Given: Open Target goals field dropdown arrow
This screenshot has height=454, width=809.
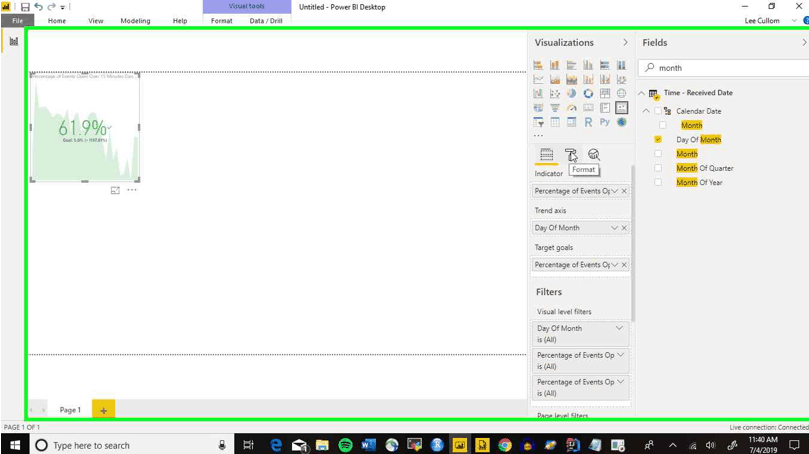Looking at the screenshot, I should [614, 265].
